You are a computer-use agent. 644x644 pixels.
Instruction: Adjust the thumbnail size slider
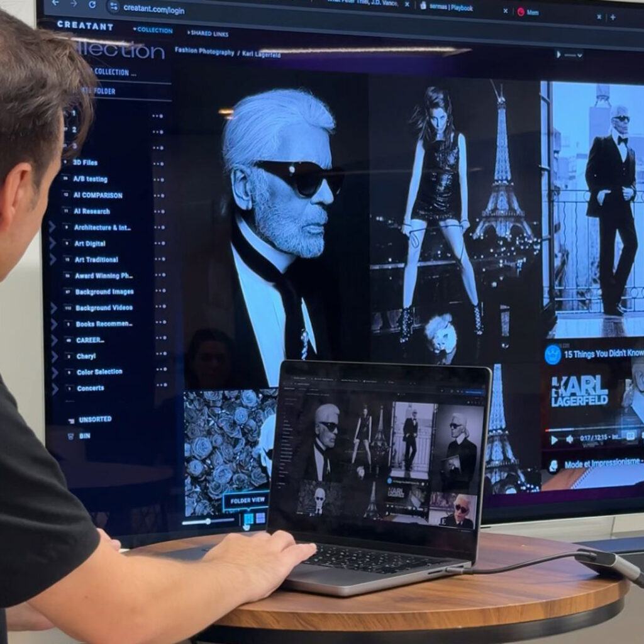tap(208, 521)
